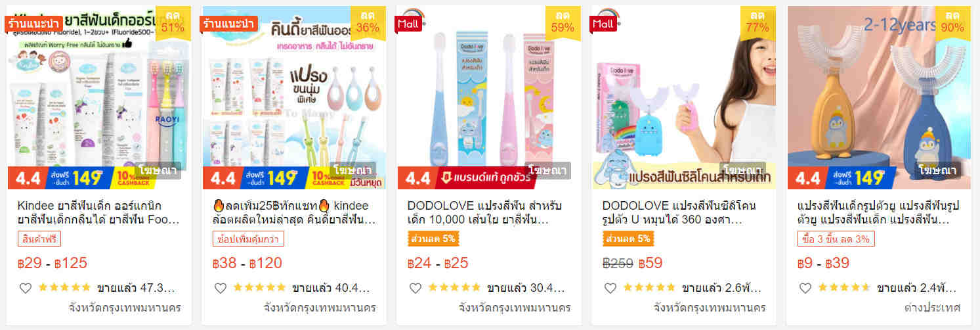Image resolution: width=980 pixels, height=330 pixels.
Task: Click ช้อปเพิ่มคุ้มกว่า tag on second product
Action: [x=248, y=239]
